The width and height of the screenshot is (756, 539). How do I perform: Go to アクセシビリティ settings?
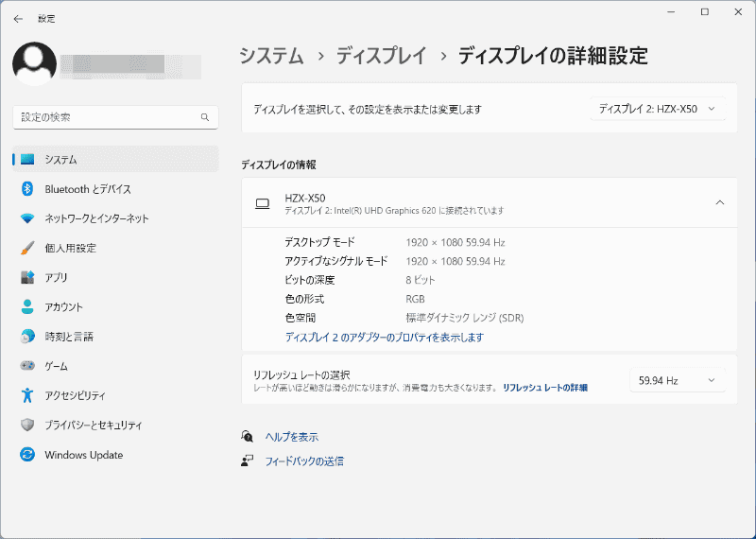[x=115, y=395]
